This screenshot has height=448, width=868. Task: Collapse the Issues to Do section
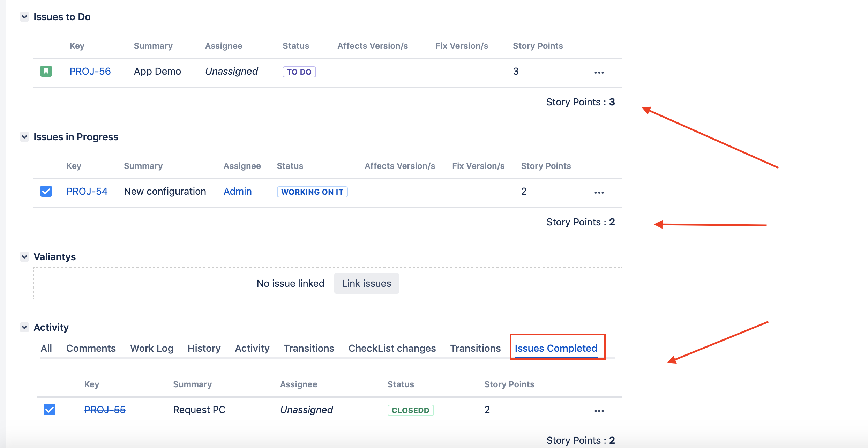24,17
